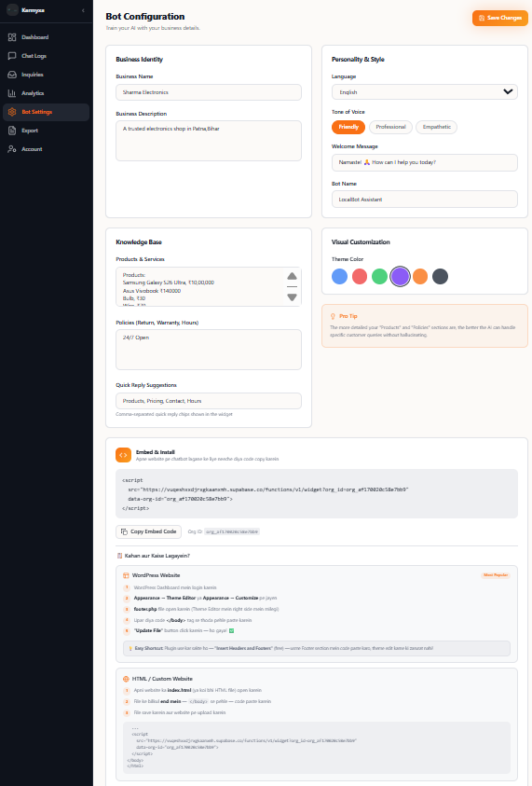
Task: Click the Business Name field
Action: pyautogui.click(x=209, y=92)
